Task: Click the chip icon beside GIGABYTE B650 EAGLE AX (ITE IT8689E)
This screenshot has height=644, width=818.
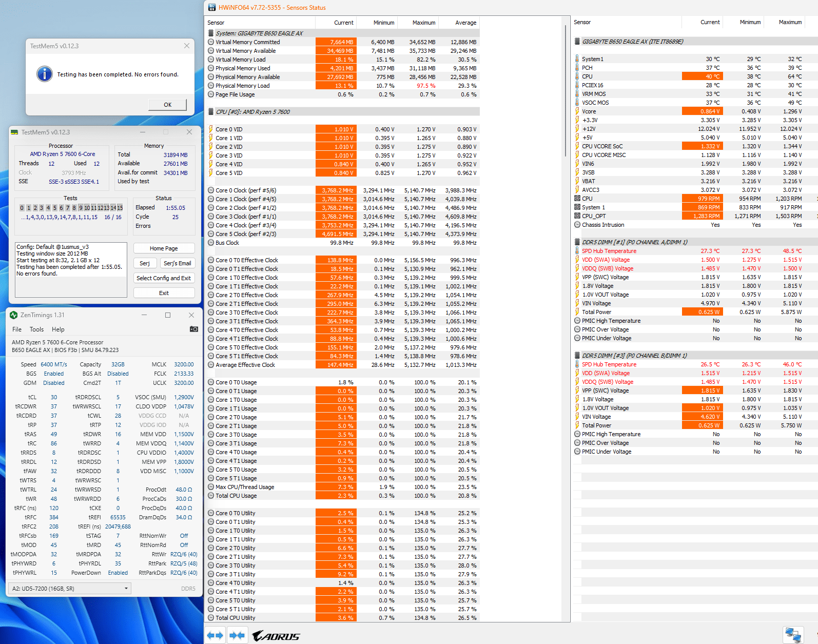Action: pyautogui.click(x=577, y=42)
